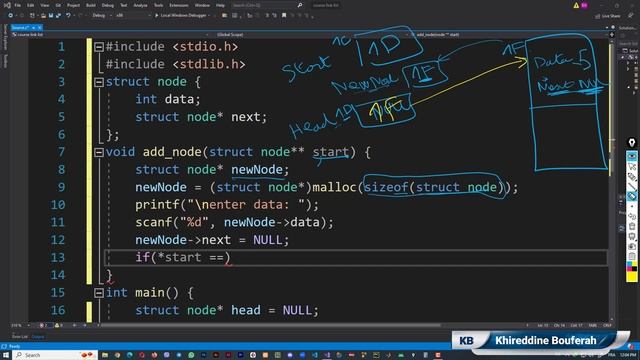
Task: Open the Output bottom tab
Action: pos(38,337)
